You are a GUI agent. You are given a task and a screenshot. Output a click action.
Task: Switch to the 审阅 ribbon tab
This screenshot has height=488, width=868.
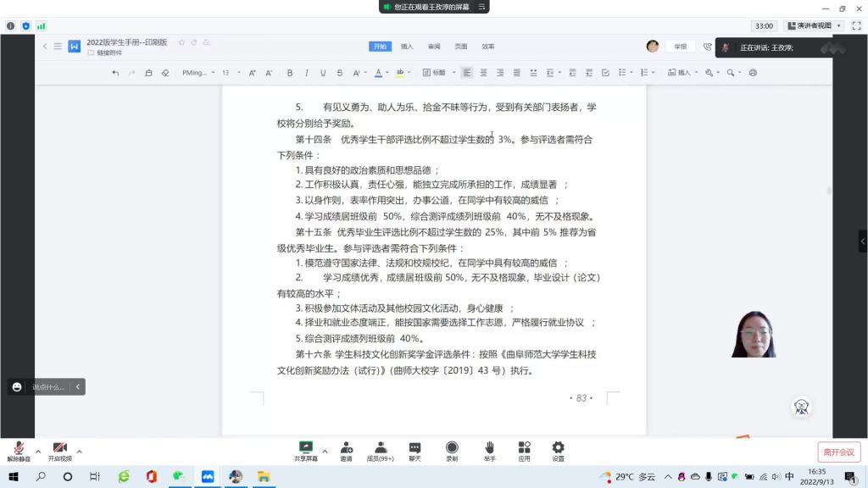pyautogui.click(x=434, y=46)
